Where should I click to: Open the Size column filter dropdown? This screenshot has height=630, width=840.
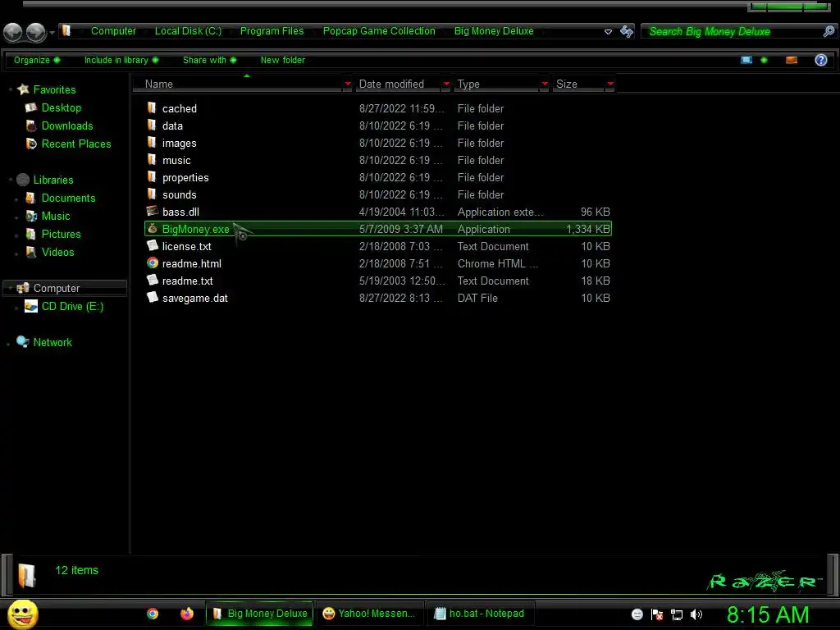click(609, 84)
